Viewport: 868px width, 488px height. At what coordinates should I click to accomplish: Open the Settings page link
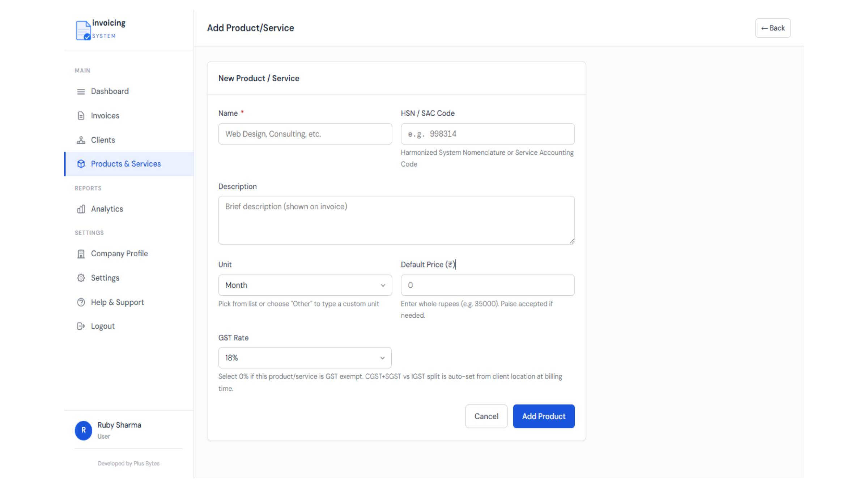point(129,278)
